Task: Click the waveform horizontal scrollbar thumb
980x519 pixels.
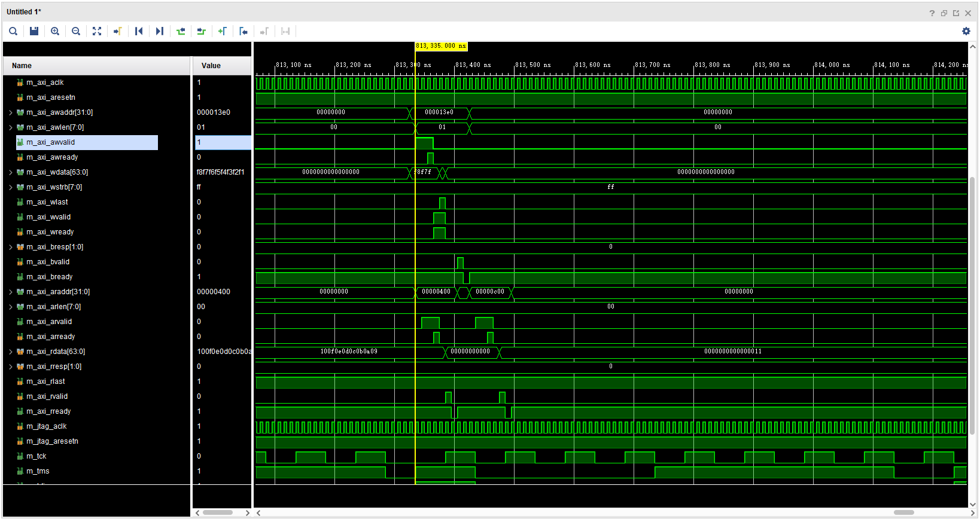Action: pyautogui.click(x=903, y=512)
